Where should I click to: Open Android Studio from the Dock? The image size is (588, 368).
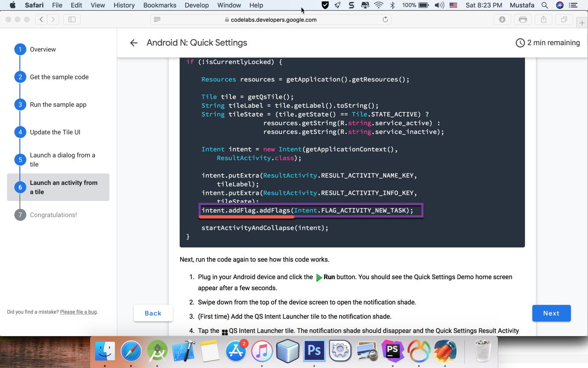point(157,351)
